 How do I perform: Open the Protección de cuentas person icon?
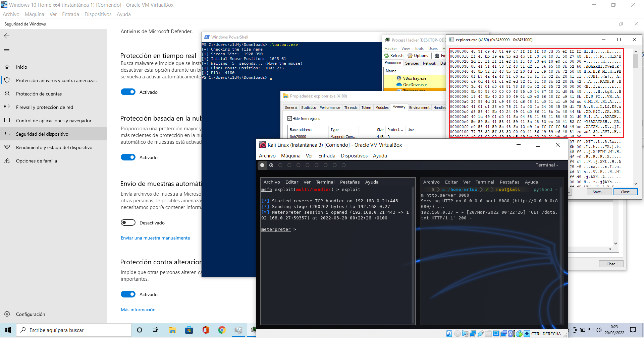click(x=7, y=94)
